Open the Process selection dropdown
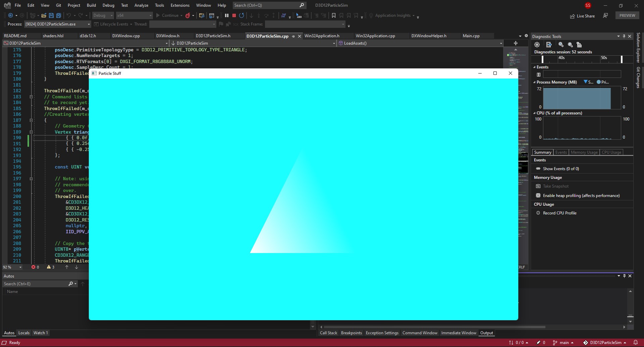Viewport: 644px width, 347px height. (58, 24)
